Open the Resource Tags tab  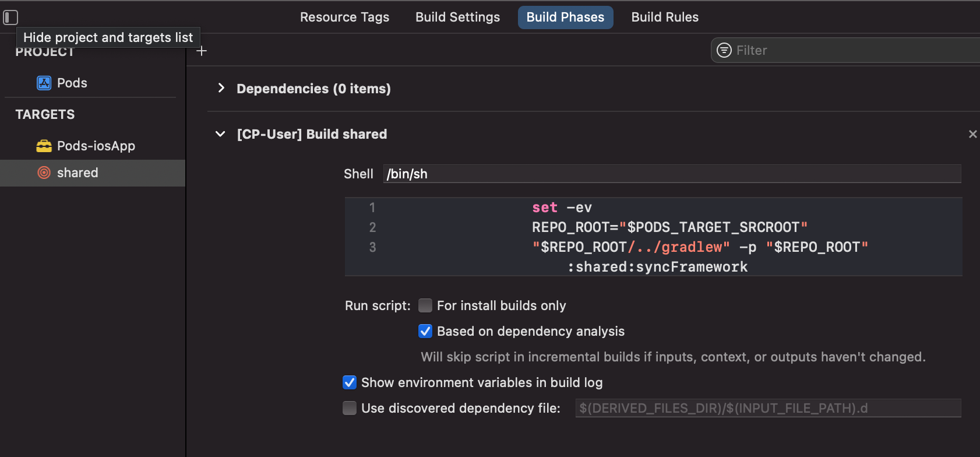point(344,17)
